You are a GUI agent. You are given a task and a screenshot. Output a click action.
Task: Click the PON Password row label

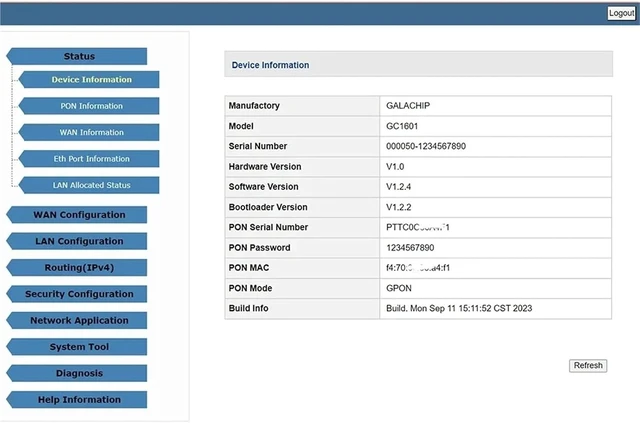pos(259,247)
